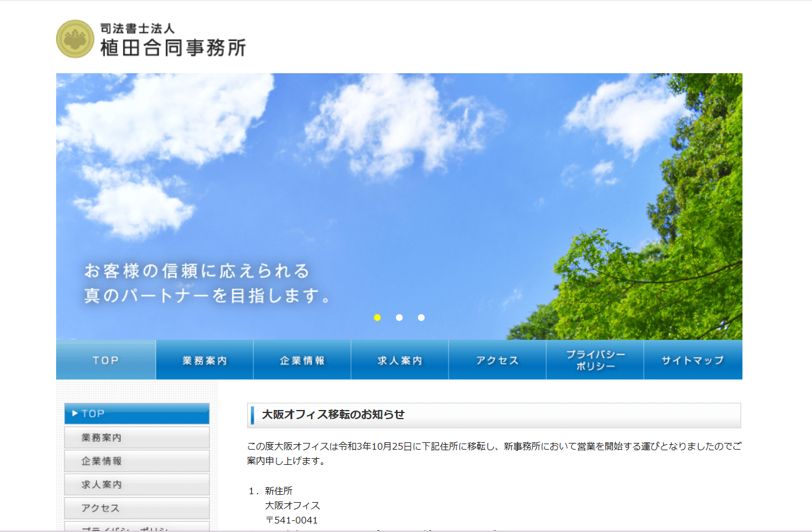Open アクセス from the sidebar

[x=136, y=508]
